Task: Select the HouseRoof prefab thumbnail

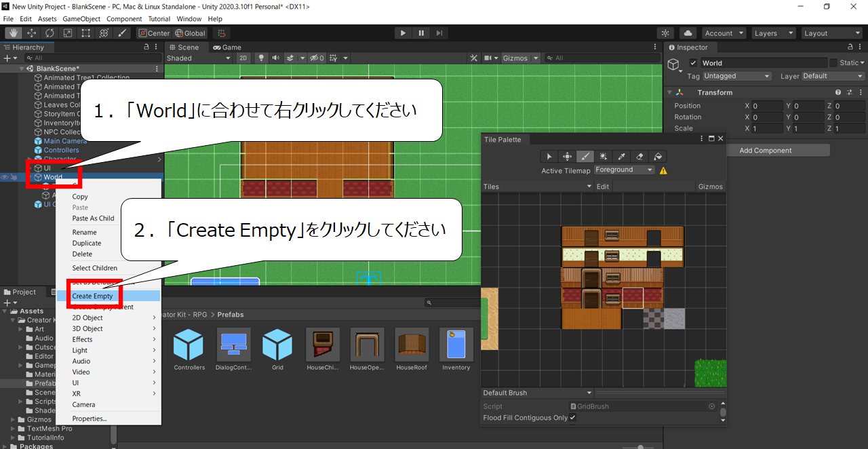Action: (412, 346)
